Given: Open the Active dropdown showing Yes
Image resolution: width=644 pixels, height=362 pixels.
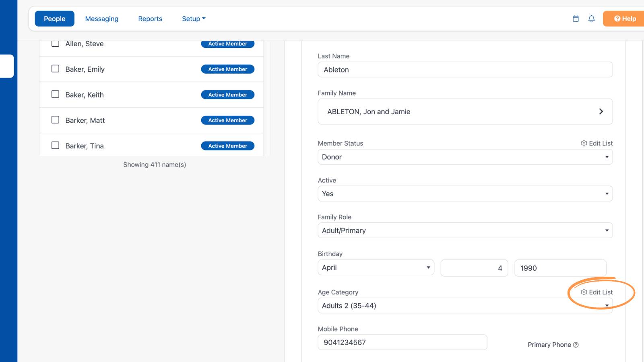Looking at the screenshot, I should [465, 193].
